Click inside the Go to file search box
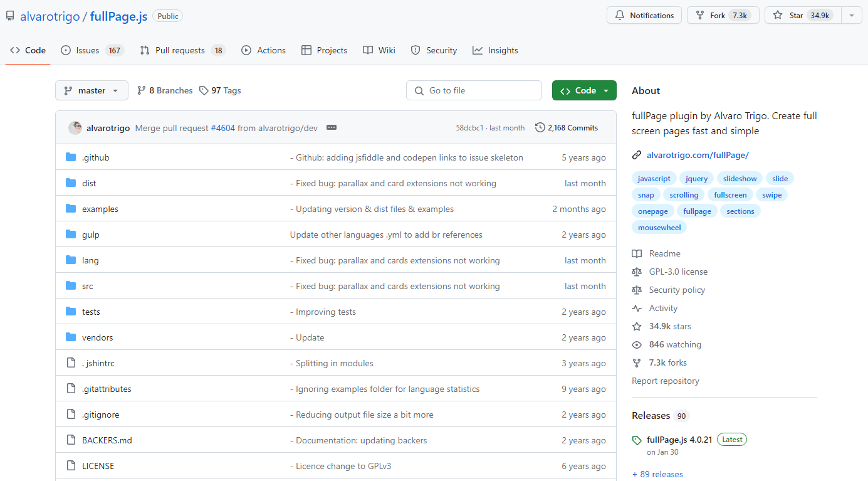Screen dimensions: 868x481 (x=474, y=90)
